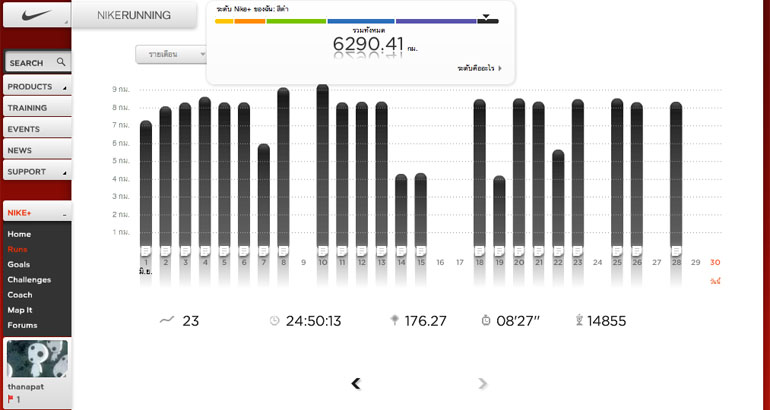Click the NIKERUNNING header button
This screenshot has height=410, width=770.
[x=135, y=15]
